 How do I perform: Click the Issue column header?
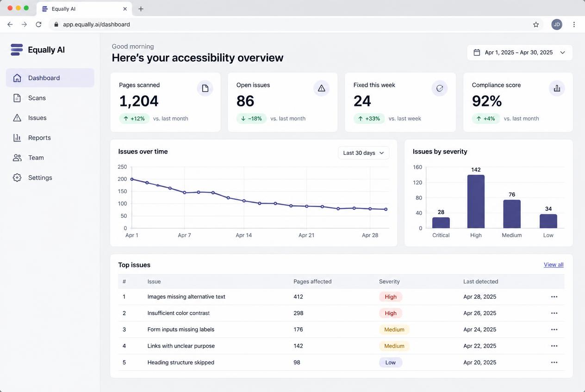pos(154,282)
